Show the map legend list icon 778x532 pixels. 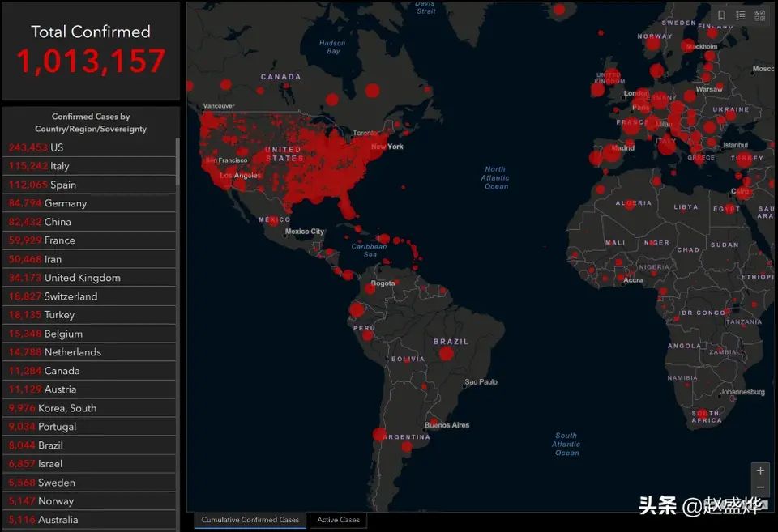pyautogui.click(x=741, y=15)
